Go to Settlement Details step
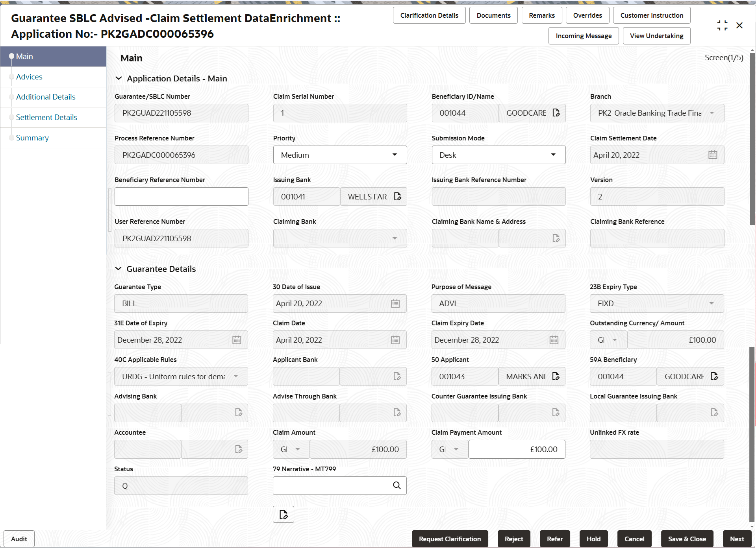The width and height of the screenshot is (756, 548). [46, 117]
